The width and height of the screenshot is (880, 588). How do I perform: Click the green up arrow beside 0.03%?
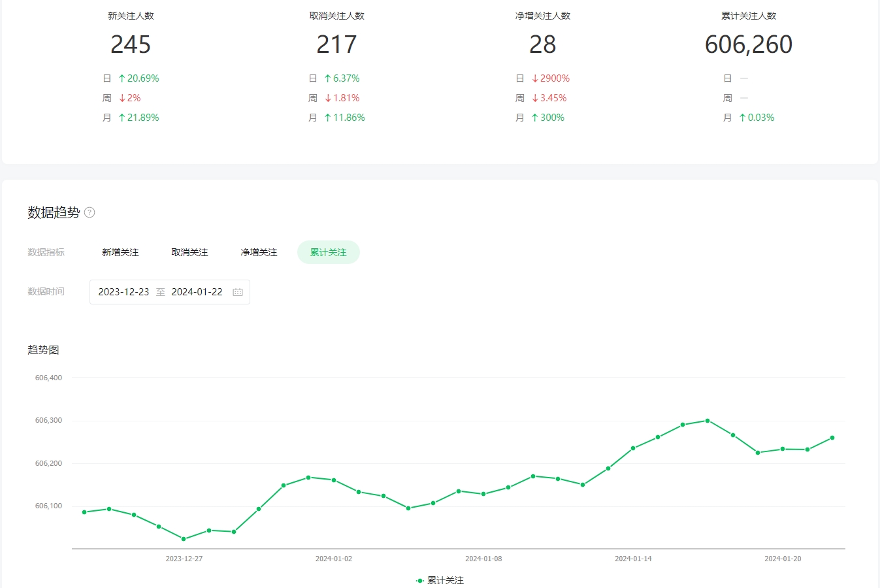(x=742, y=118)
